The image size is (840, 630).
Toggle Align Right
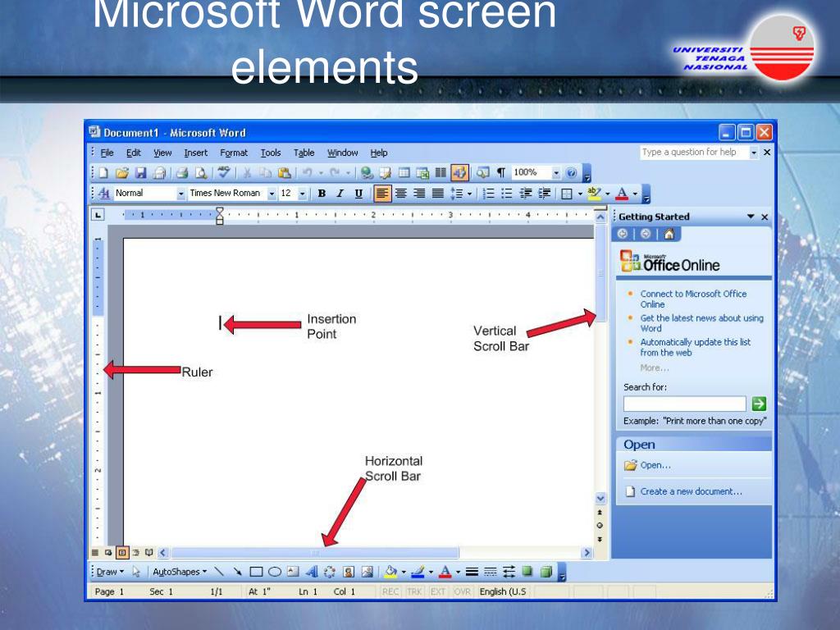coord(419,194)
